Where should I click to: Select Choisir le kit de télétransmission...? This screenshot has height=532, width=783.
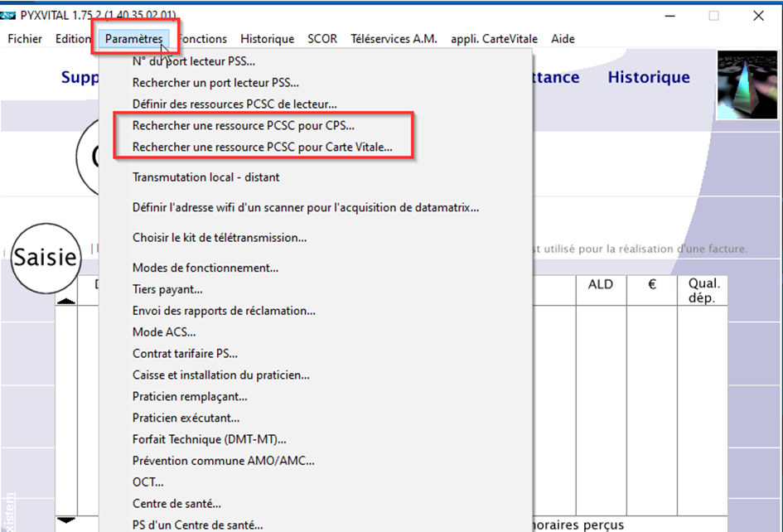(x=316, y=238)
